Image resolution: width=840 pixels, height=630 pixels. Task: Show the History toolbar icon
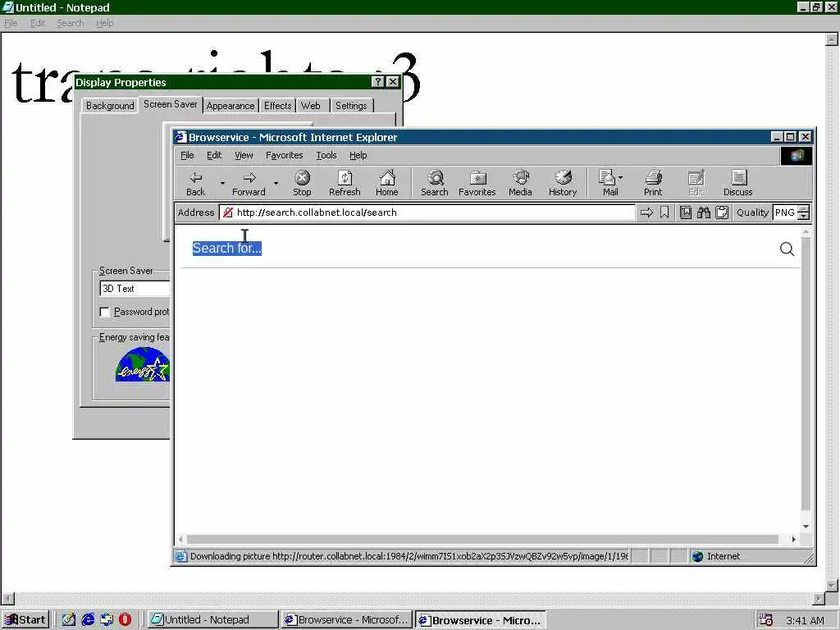click(563, 183)
